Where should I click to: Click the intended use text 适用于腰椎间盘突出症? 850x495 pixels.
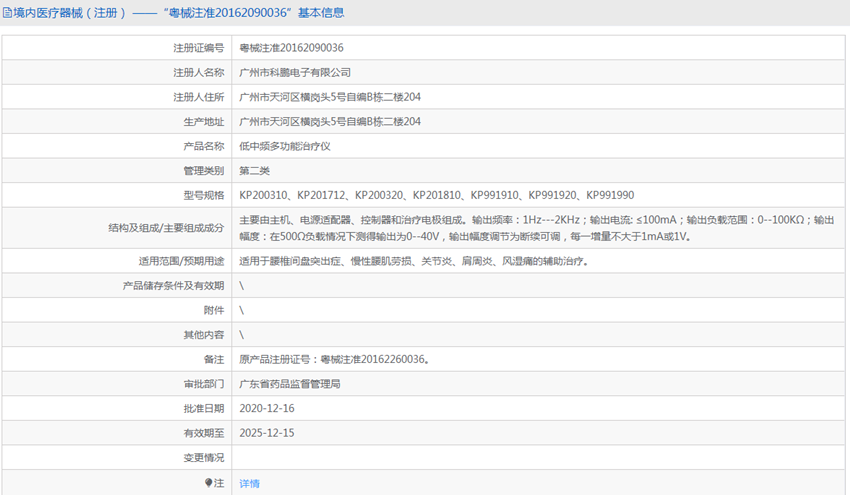pos(414,261)
